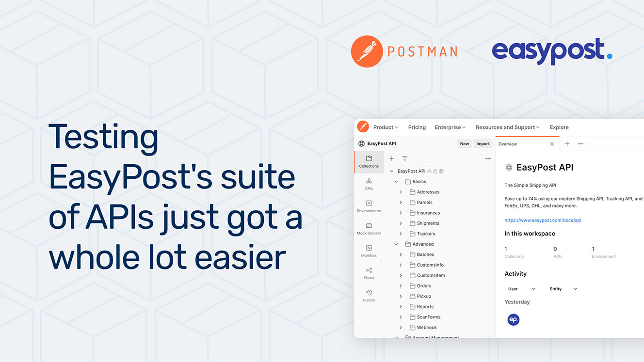Click the globe icon beside the EasyPost API heading
The height and width of the screenshot is (362, 644).
coord(509,168)
